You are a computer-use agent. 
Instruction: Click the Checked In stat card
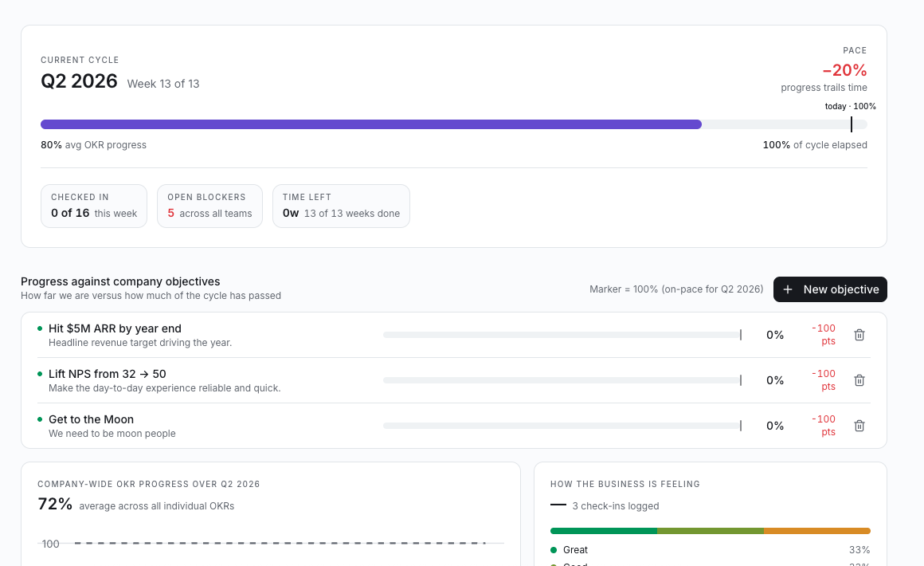[x=94, y=206]
